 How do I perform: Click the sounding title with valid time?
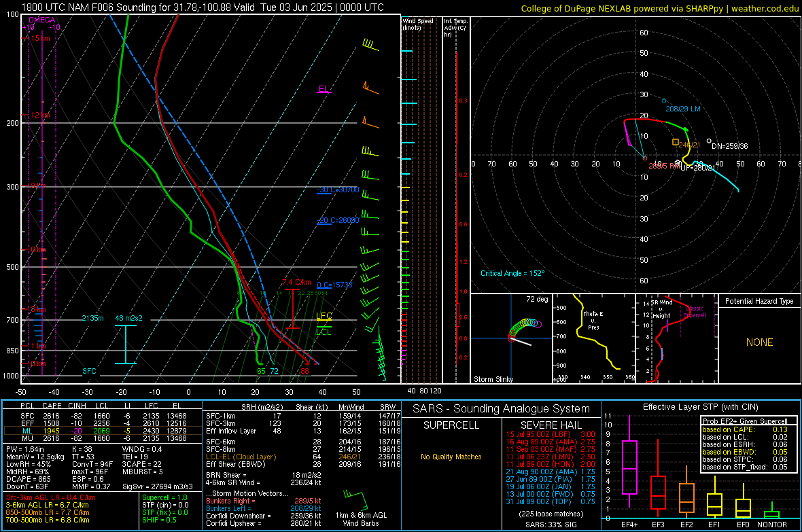tap(203, 7)
